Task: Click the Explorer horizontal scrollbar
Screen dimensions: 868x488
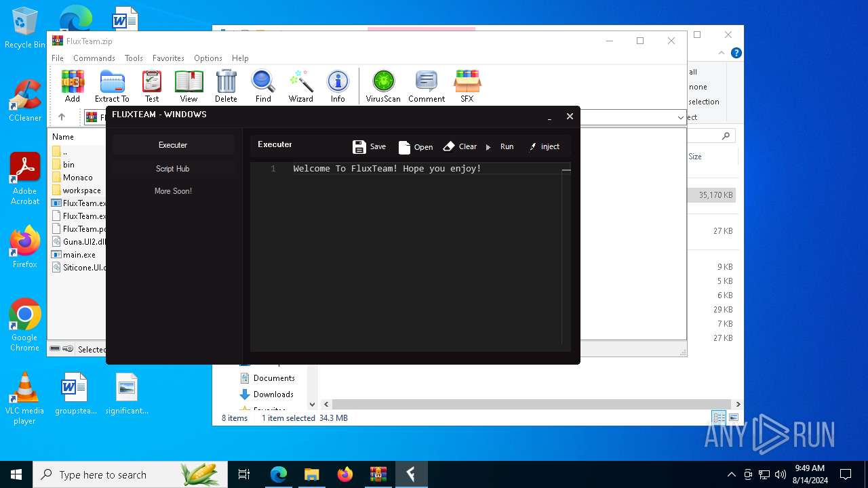Action: pos(530,404)
